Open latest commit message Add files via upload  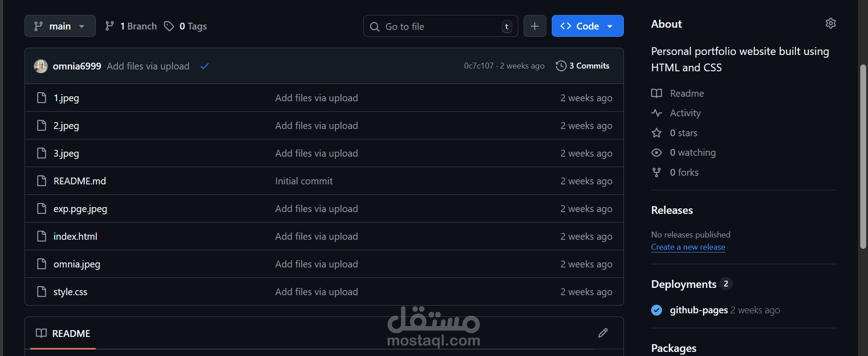coord(148,66)
